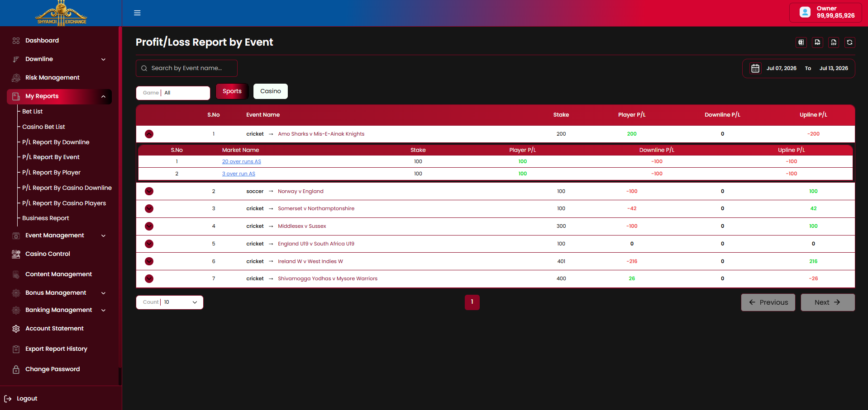Image resolution: width=868 pixels, height=410 pixels.
Task: Open the 20 over runs AS market link
Action: (242, 161)
